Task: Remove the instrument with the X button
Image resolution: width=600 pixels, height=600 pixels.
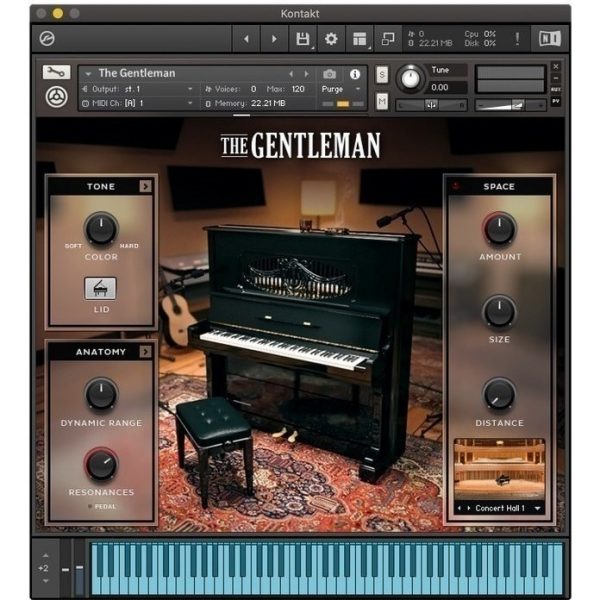Action: pyautogui.click(x=556, y=67)
